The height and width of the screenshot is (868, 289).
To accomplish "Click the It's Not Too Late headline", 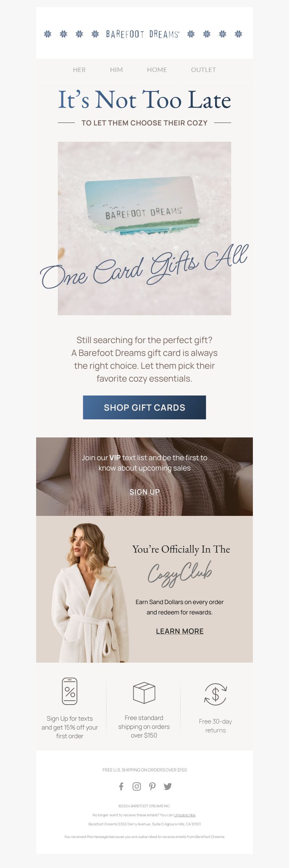I will (x=144, y=100).
